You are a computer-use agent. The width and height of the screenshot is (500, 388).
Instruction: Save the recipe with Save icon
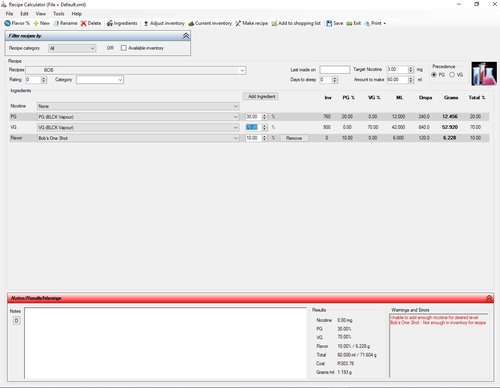click(x=335, y=23)
